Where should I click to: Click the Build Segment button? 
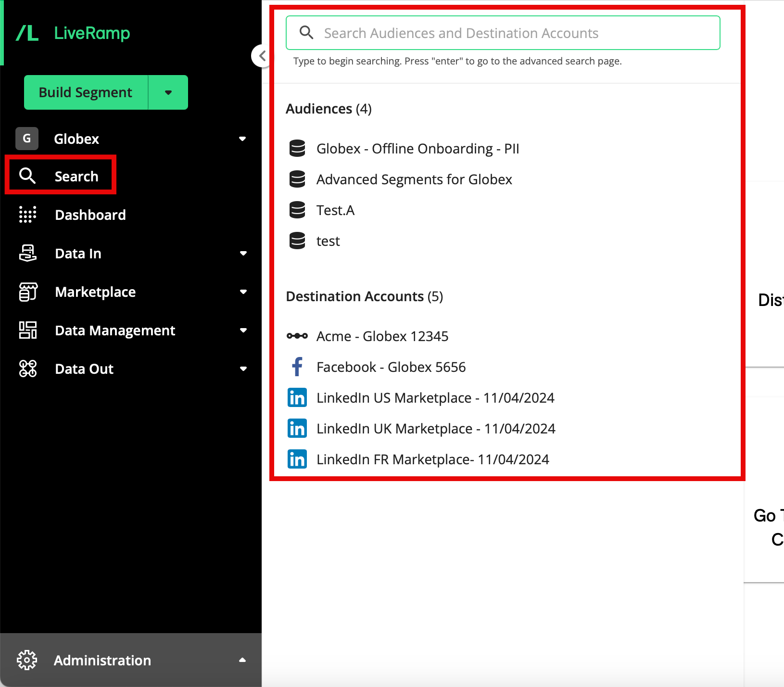(86, 92)
